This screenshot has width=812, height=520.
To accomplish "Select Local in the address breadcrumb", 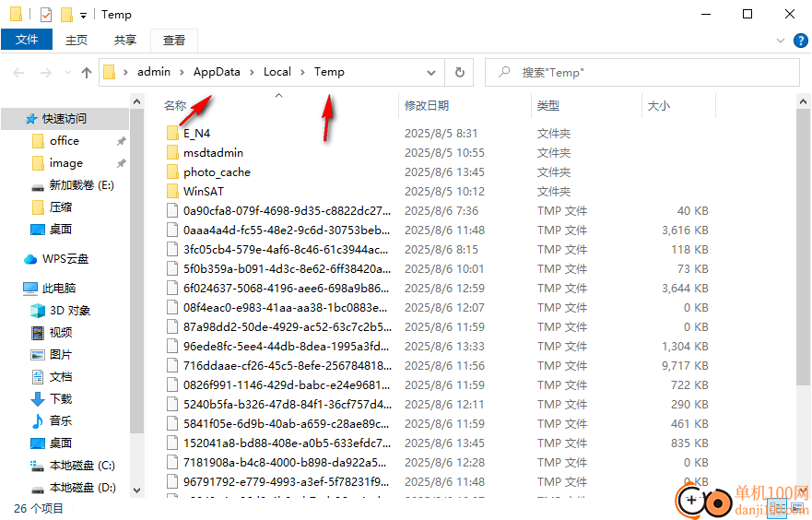I will coord(277,72).
